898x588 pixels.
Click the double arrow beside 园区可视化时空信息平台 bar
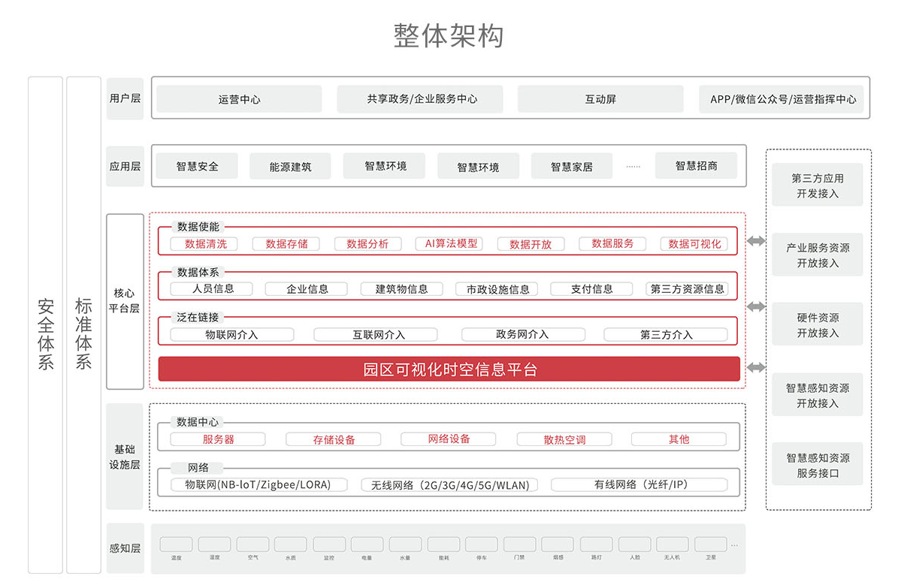click(756, 367)
